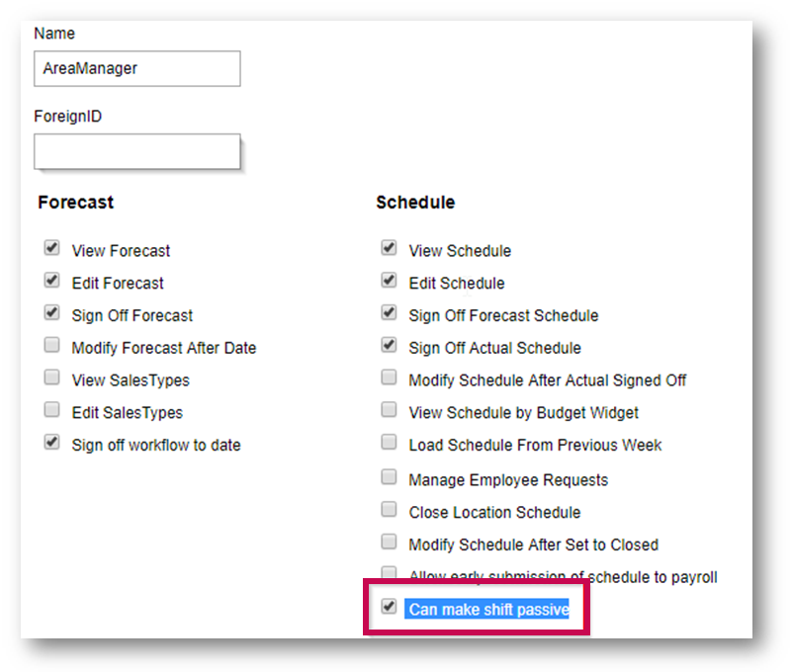The image size is (792, 672).
Task: Enable Load Schedule From Previous Week
Action: [x=390, y=444]
